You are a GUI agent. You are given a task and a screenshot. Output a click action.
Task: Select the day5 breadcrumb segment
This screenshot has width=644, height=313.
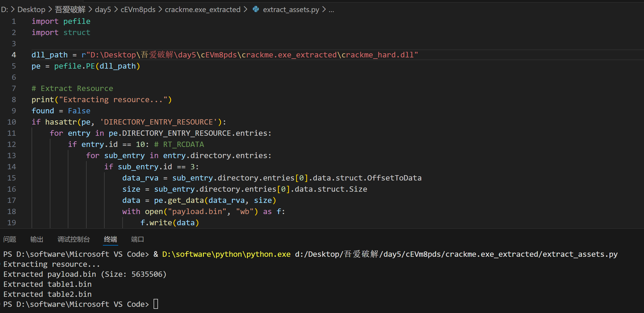point(103,10)
